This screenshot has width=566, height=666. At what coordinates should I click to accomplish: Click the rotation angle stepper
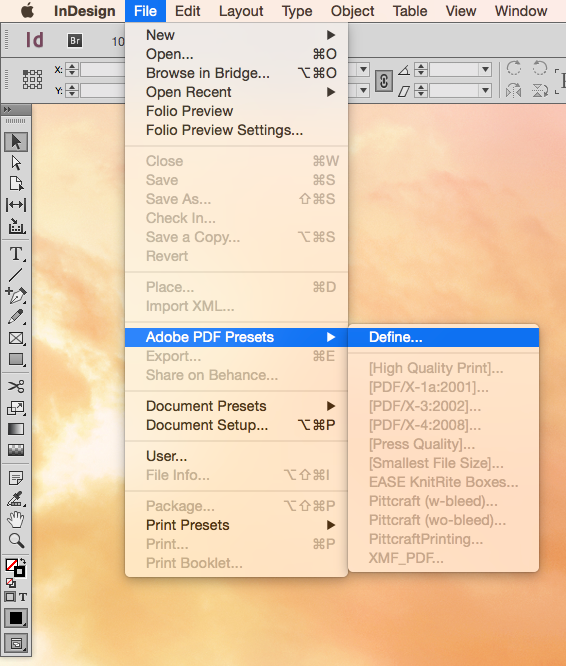pos(421,69)
